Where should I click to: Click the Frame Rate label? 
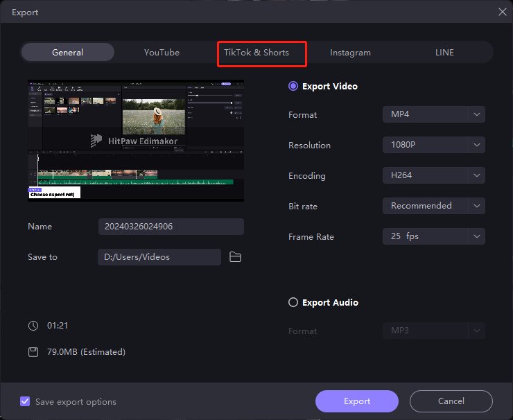tap(311, 237)
